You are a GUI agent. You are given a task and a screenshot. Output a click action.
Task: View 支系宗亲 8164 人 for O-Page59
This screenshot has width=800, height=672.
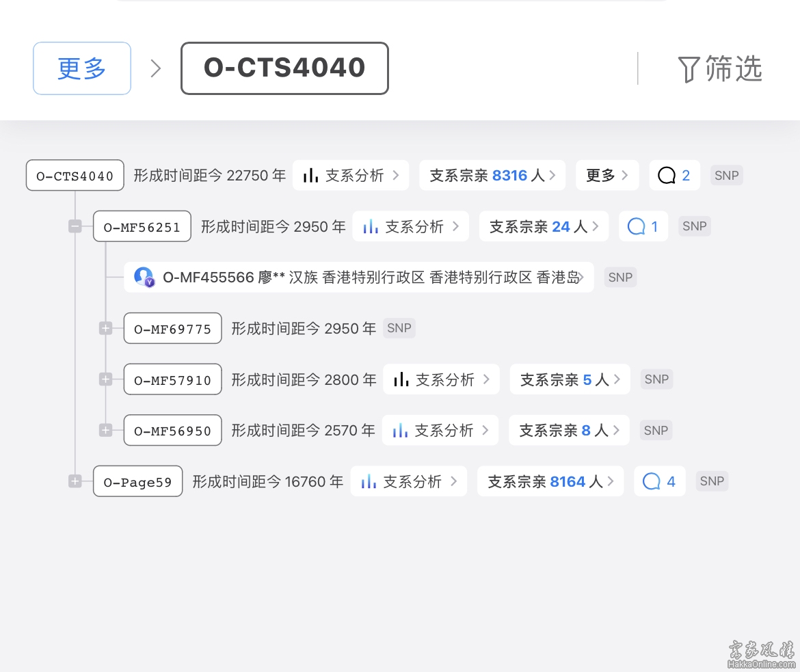coord(550,482)
